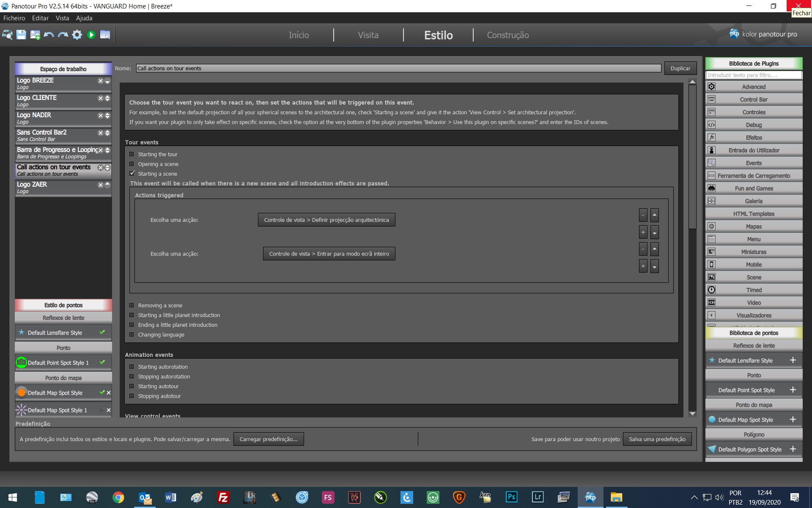
Task: Open Photoshop from the Windows taskbar
Action: point(511,497)
